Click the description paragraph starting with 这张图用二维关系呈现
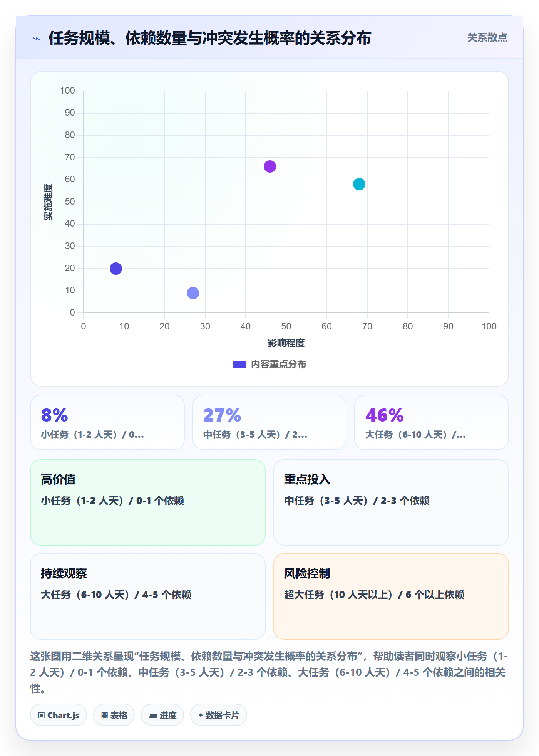This screenshot has width=539, height=756. (269, 672)
